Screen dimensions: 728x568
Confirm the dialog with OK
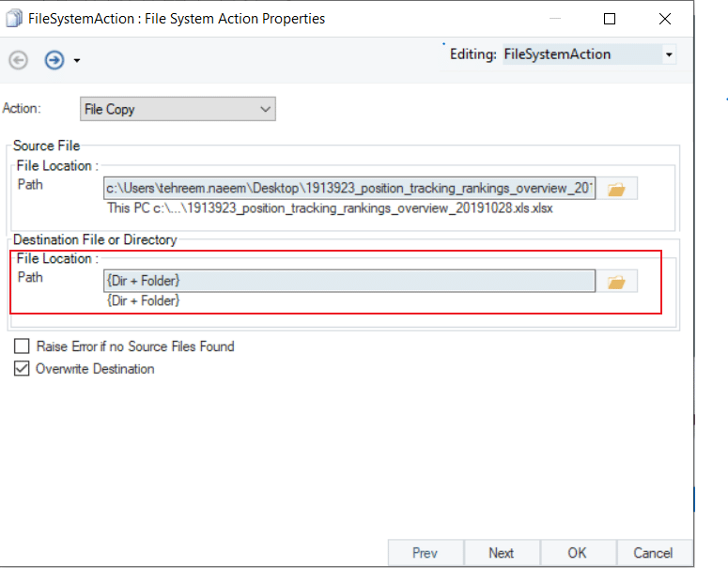(x=577, y=553)
